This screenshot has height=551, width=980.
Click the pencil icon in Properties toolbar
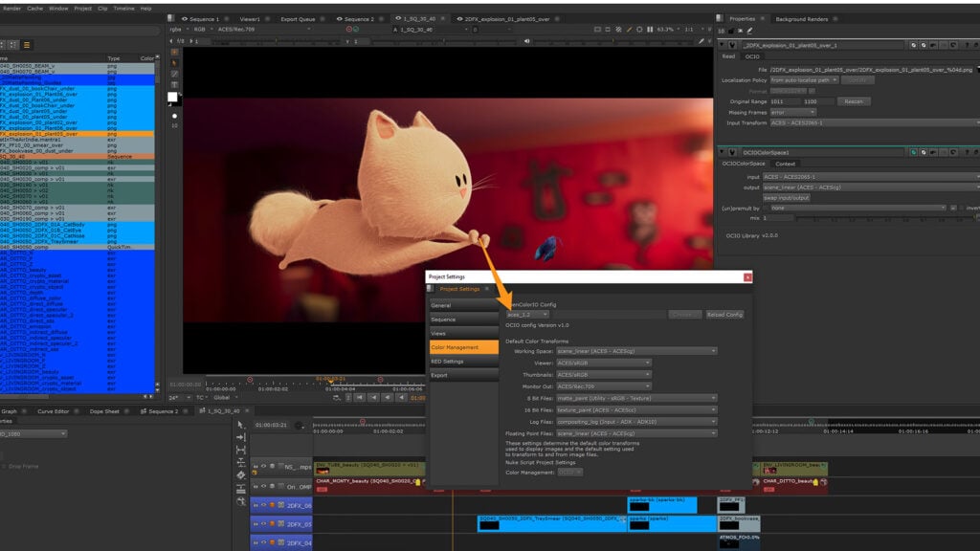coord(749,31)
